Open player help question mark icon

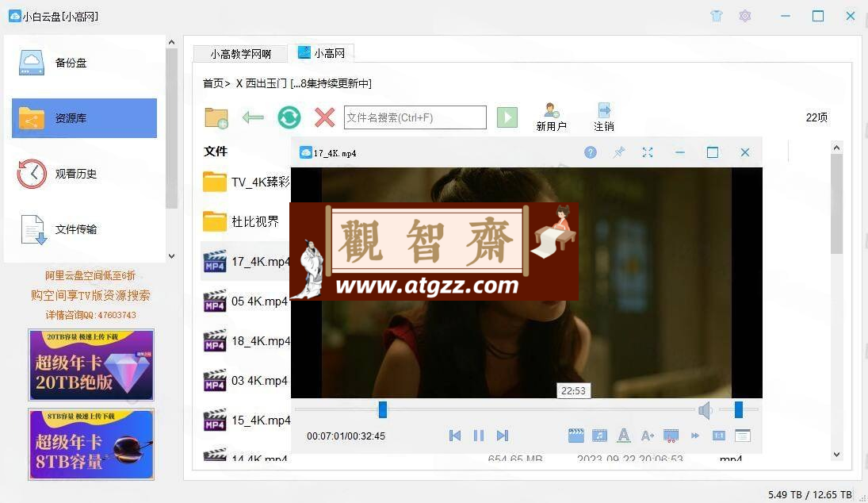[591, 152]
